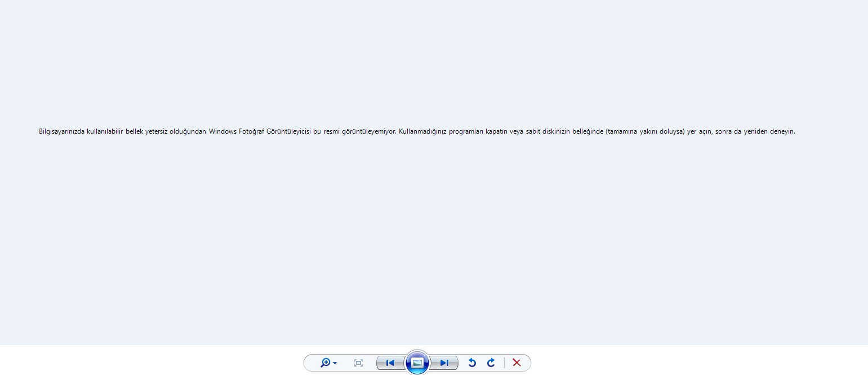Screen dimensions: 868x375
Task: Click the fit-to-window actual size icon
Action: point(358,363)
